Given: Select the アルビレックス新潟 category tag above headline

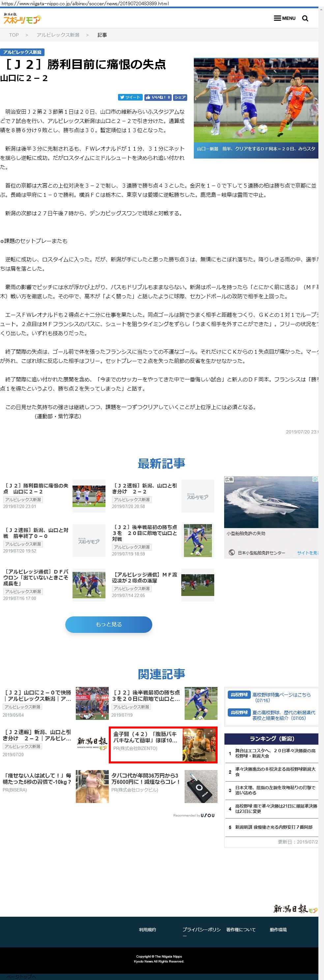Looking at the screenshot, I should click(22, 52).
